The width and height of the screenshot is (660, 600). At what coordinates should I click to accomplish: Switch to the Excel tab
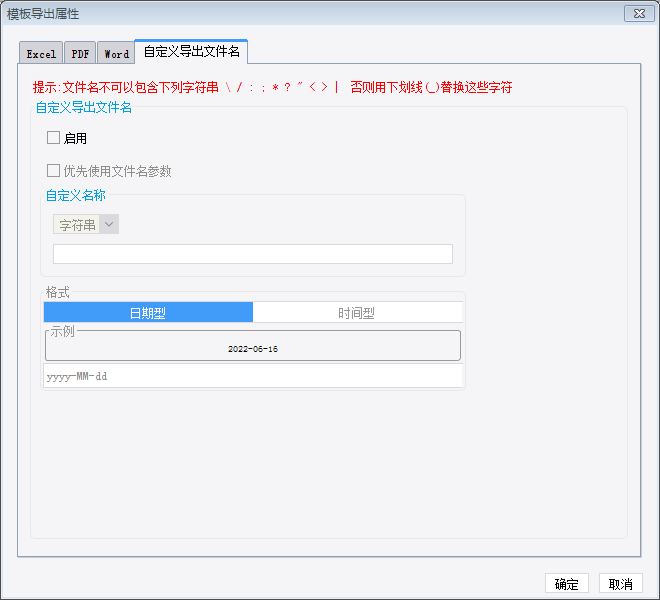pos(41,53)
